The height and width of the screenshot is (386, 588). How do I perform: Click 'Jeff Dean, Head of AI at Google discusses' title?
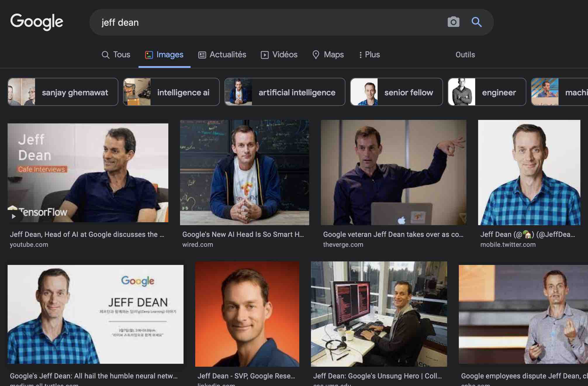87,235
